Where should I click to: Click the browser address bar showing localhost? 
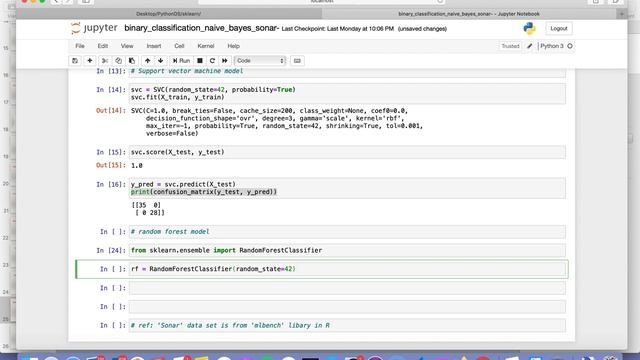click(322, 2)
